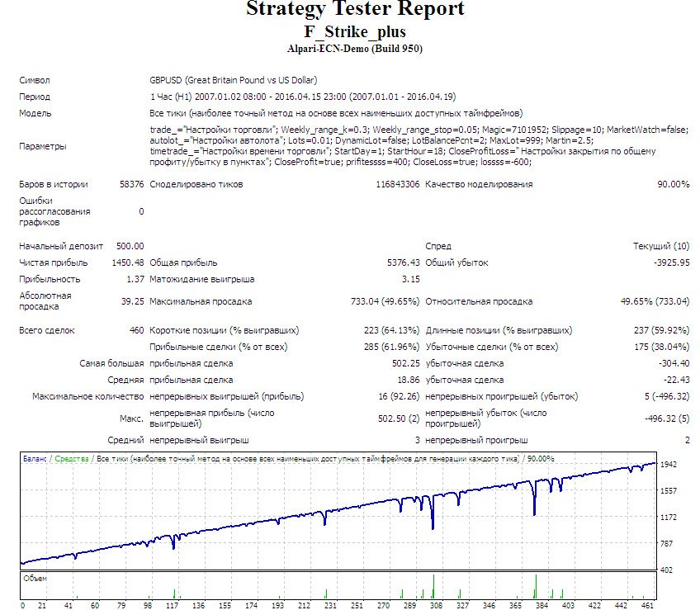Click 'Длинные позиции (% выигравших)' label
This screenshot has height=610, width=700.
coord(499,331)
